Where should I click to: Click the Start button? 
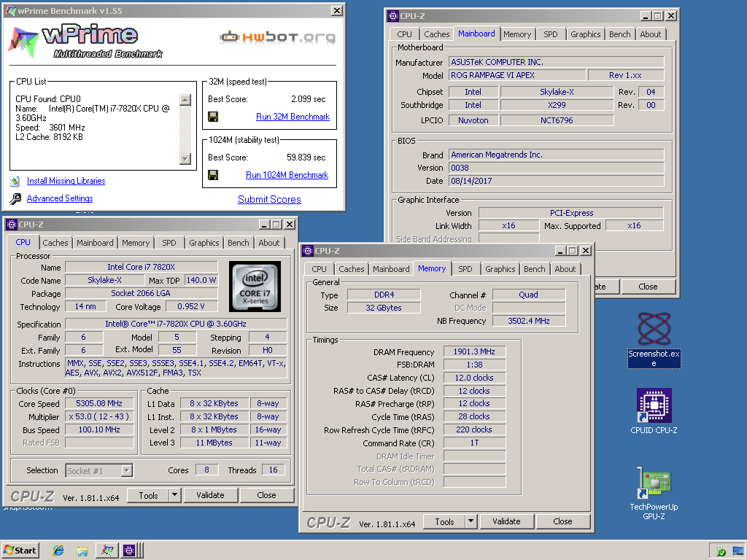[x=20, y=551]
